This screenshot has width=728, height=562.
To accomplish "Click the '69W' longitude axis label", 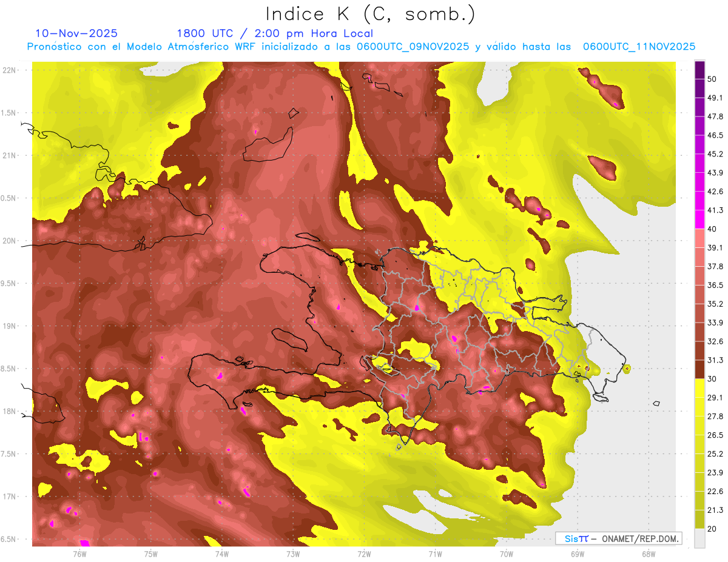I will click(x=578, y=554).
